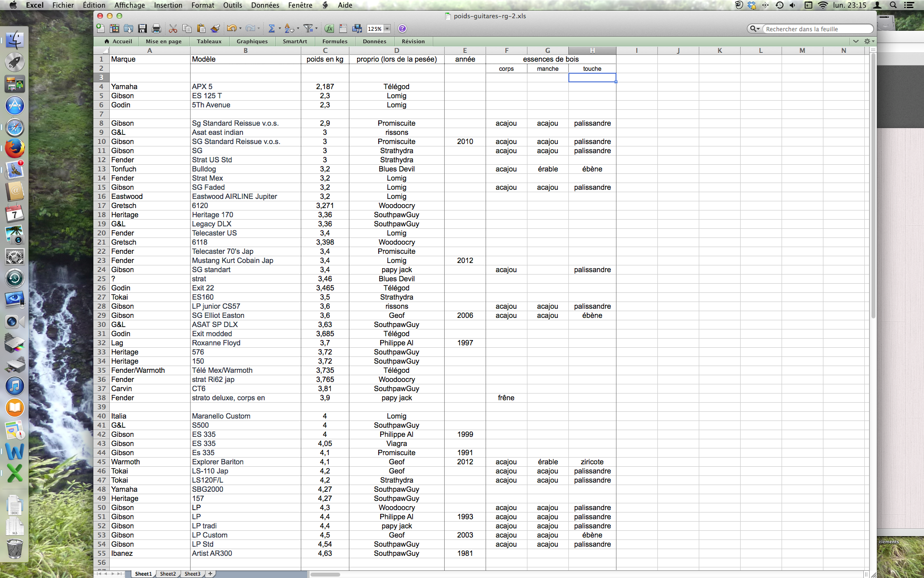
Task: Click the Open file folder icon
Action: point(128,28)
